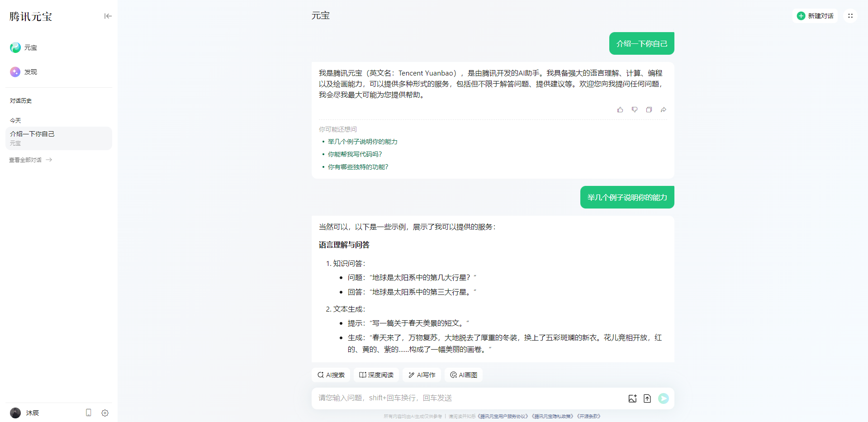The image size is (868, 422).
Task: Activate the AI画图 tool
Action: [x=464, y=375]
